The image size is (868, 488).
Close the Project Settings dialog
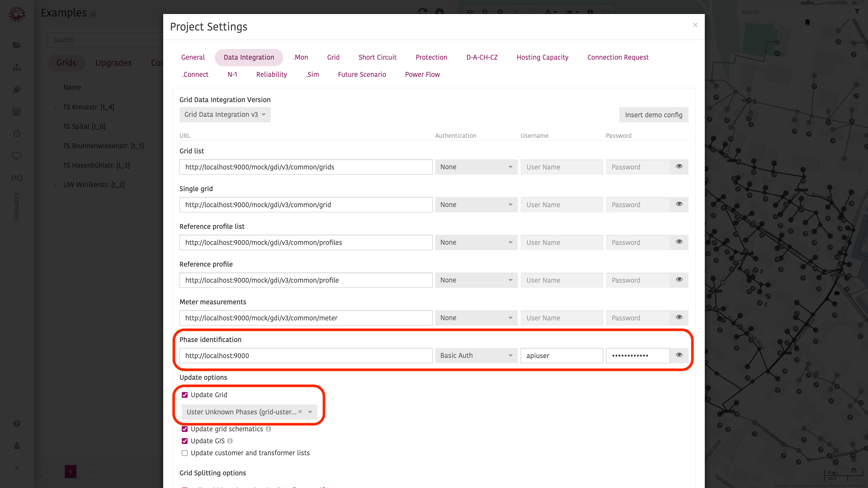tap(695, 25)
